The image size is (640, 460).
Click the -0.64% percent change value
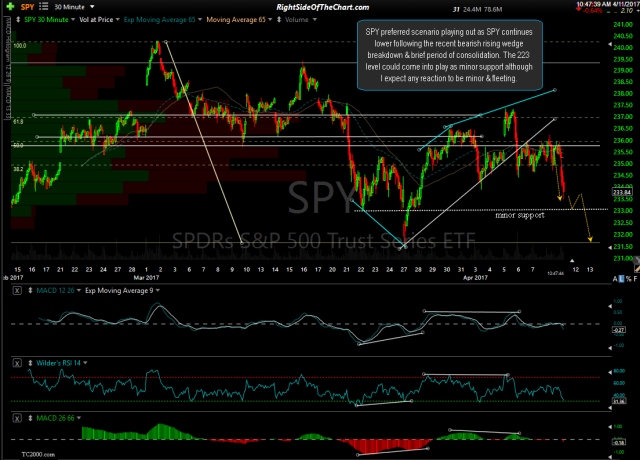click(593, 11)
